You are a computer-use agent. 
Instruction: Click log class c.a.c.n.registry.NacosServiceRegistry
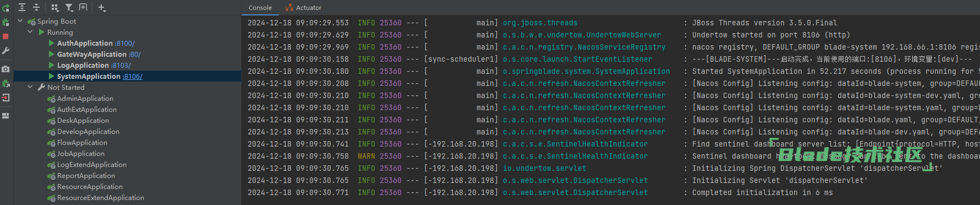pos(584,47)
